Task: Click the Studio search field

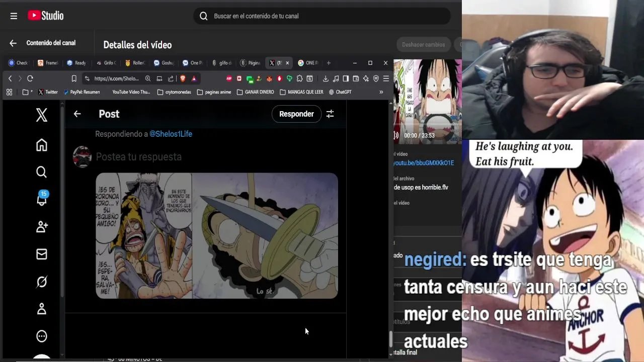Action: pyautogui.click(x=322, y=16)
